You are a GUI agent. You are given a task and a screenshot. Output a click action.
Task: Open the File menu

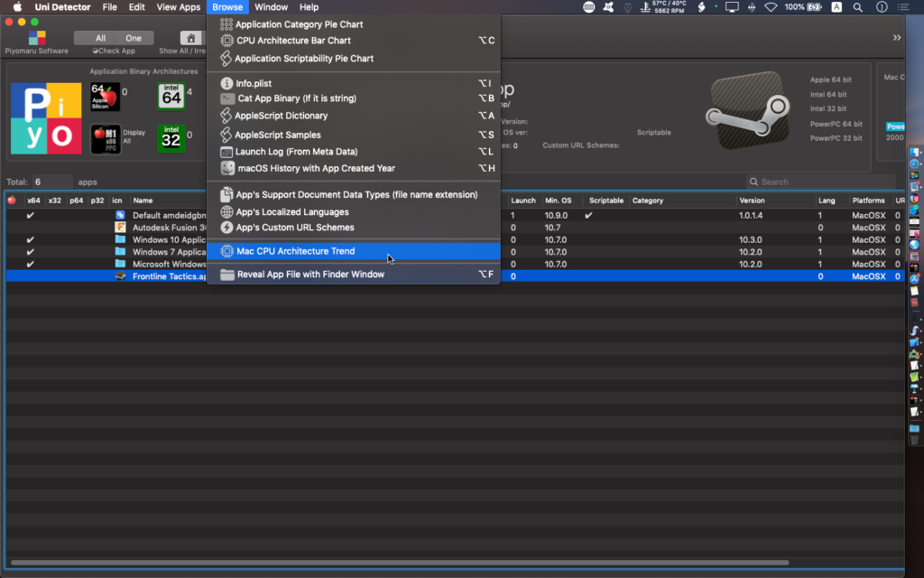click(109, 7)
